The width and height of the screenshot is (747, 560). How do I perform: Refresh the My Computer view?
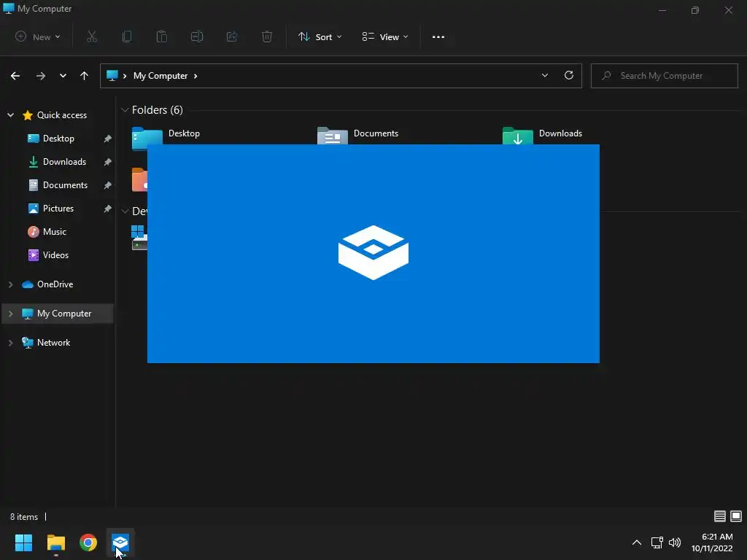pyautogui.click(x=569, y=75)
